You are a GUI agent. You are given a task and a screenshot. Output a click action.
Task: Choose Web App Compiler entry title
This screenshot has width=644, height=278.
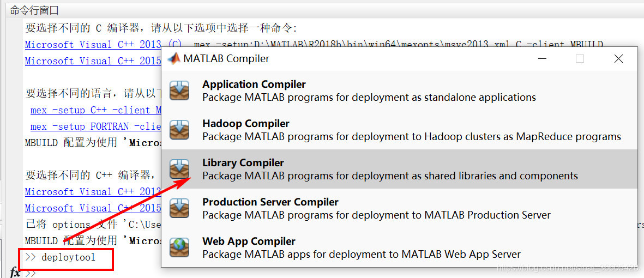point(249,241)
